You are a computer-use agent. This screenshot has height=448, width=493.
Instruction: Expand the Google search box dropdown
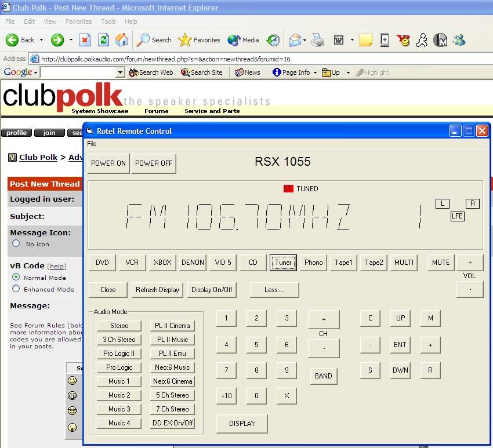[x=120, y=72]
